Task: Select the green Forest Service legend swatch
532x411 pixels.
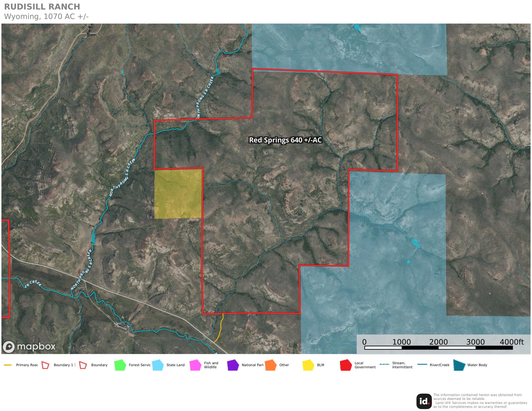Action: (x=120, y=365)
